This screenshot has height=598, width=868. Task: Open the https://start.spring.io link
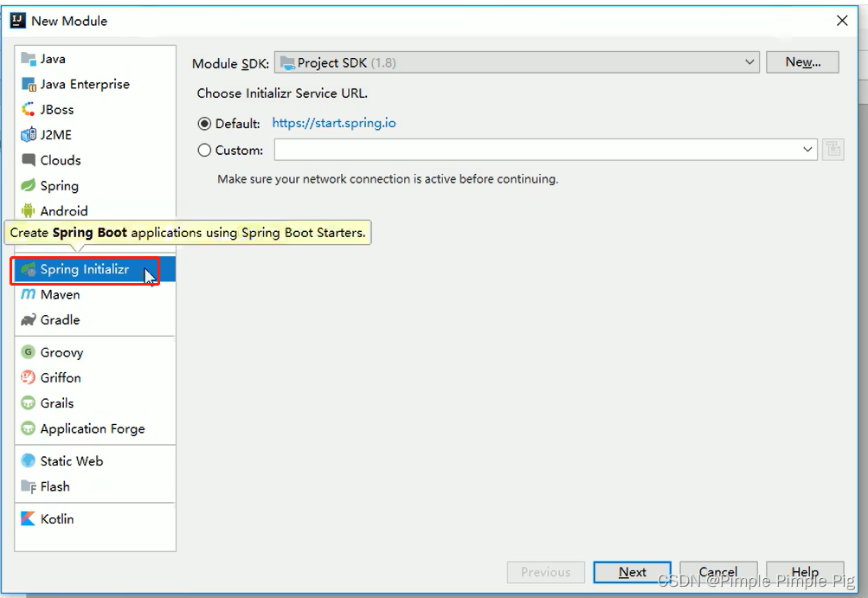(334, 123)
